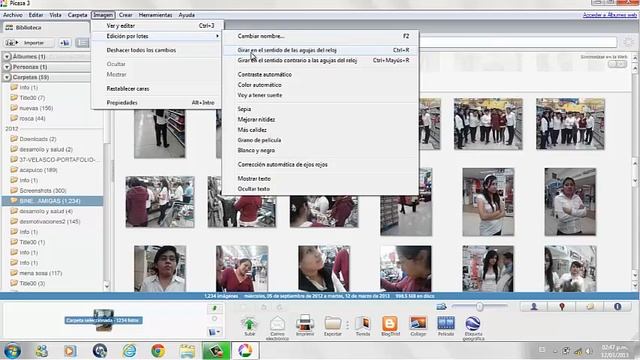Open the Crear menu
Image resolution: width=640 pixels, height=360 pixels.
(126, 15)
